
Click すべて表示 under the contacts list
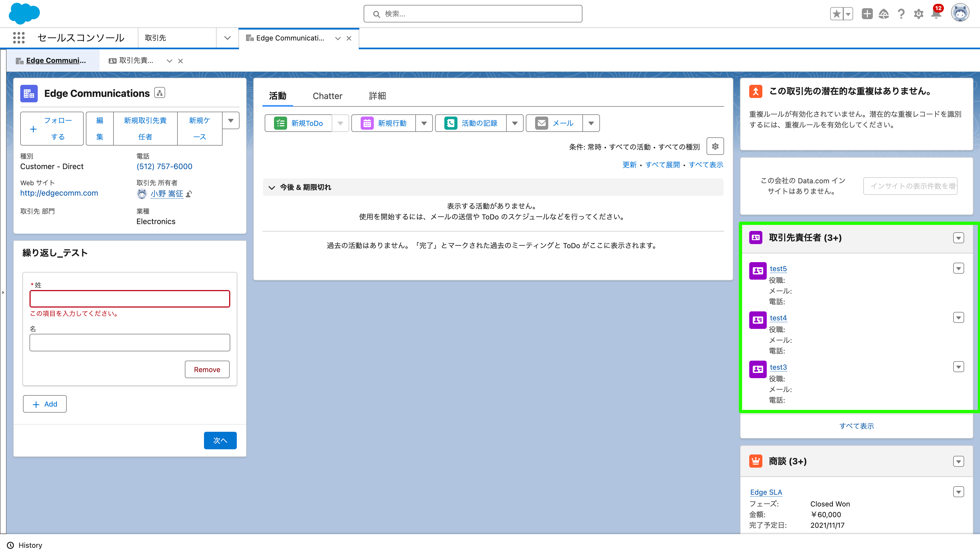[857, 426]
